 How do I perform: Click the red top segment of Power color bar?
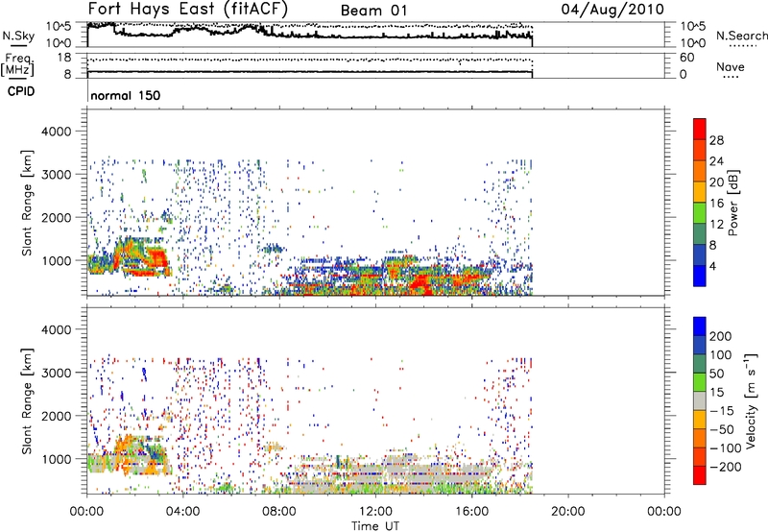tap(700, 129)
